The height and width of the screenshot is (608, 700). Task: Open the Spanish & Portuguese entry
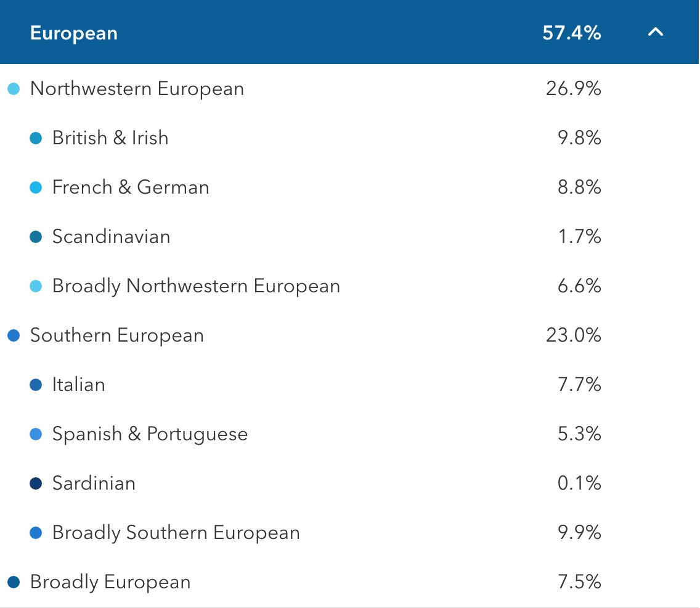(x=150, y=433)
